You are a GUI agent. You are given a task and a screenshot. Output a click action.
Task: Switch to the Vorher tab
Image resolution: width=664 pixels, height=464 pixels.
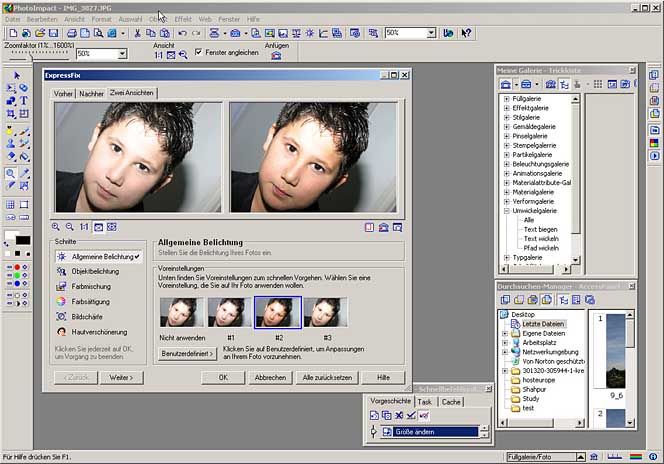click(64, 93)
